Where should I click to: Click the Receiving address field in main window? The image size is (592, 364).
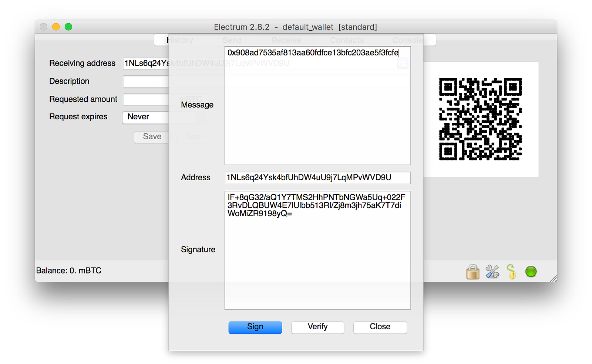[x=146, y=63]
